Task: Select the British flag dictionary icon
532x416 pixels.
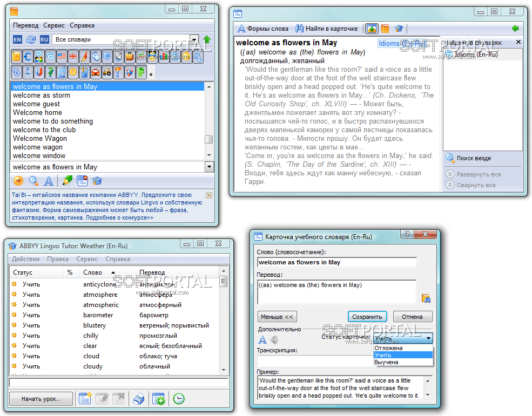Action: pyautogui.click(x=73, y=56)
